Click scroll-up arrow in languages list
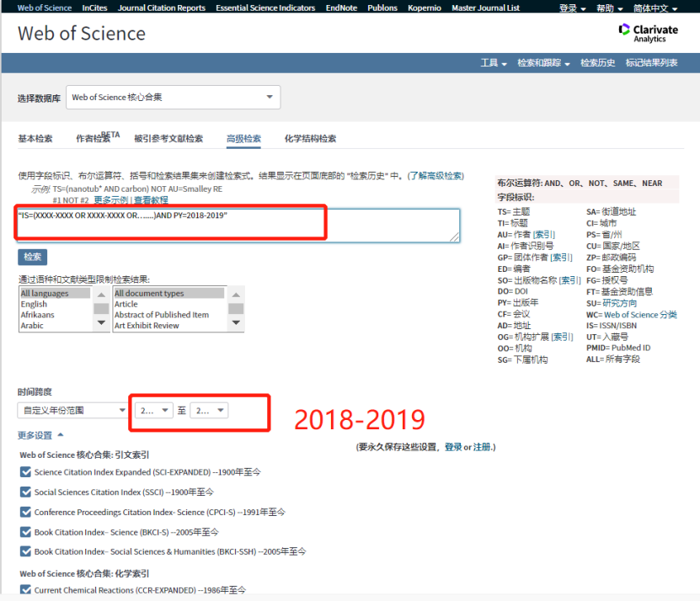The image size is (700, 601). [x=101, y=295]
